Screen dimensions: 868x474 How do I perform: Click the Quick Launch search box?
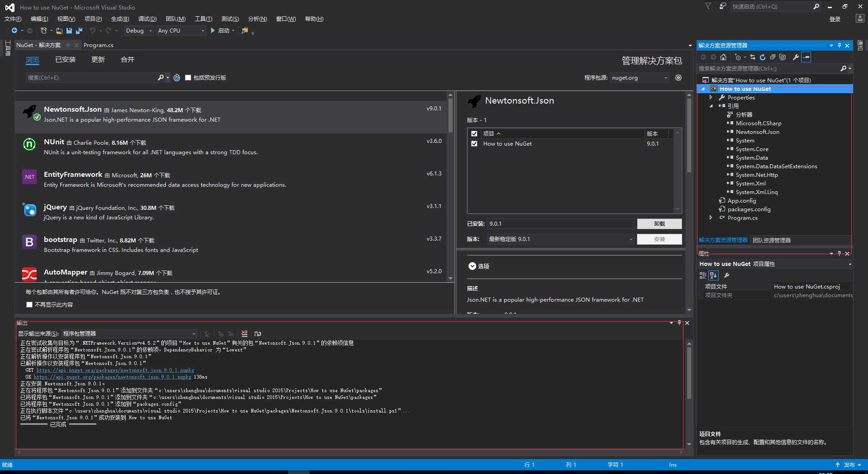pos(771,6)
